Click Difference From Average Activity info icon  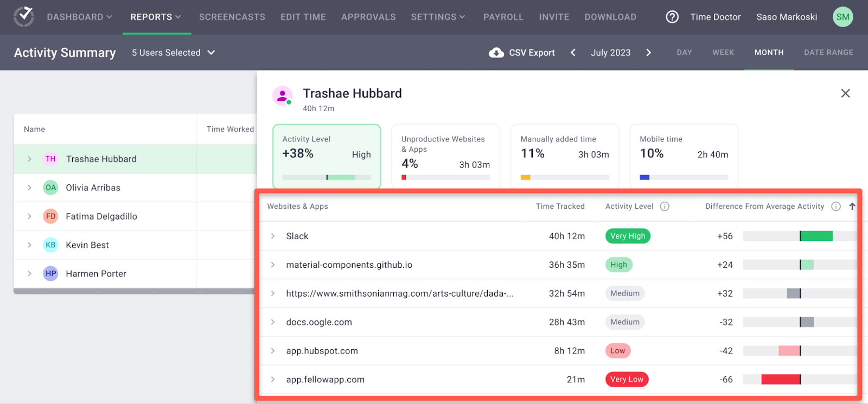click(x=836, y=207)
